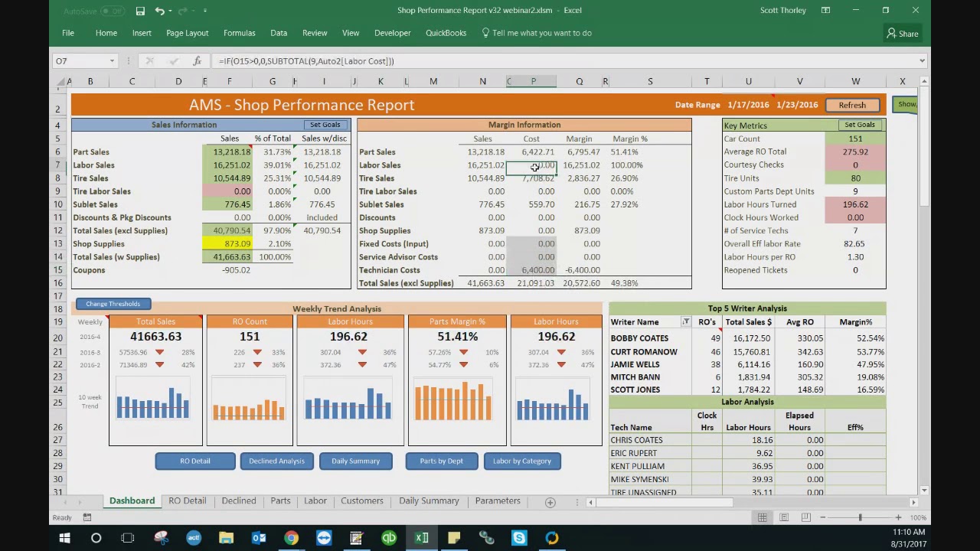Open Customize Quick Access Toolbar dropdown
This screenshot has width=980, height=551.
(205, 11)
